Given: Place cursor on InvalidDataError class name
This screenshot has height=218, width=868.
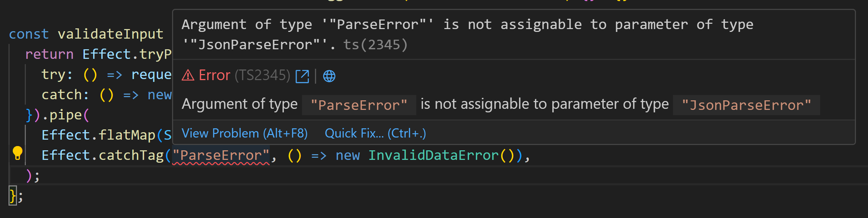Looking at the screenshot, I should click(433, 156).
